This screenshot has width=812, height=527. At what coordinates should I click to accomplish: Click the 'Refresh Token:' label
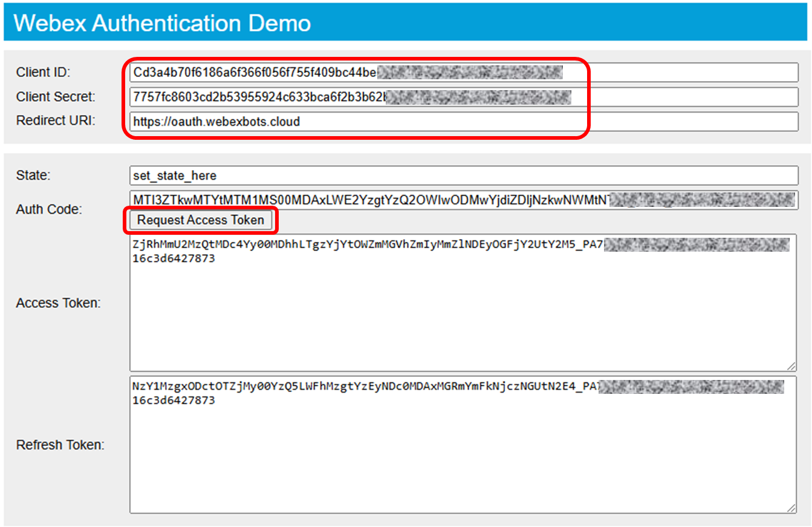pyautogui.click(x=60, y=445)
